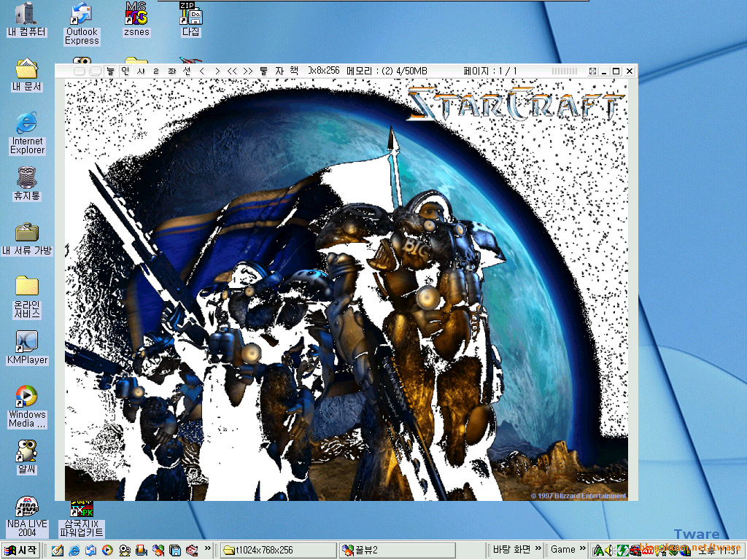
Task: Switch to the t1024x768x256 taskbar window
Action: click(278, 551)
